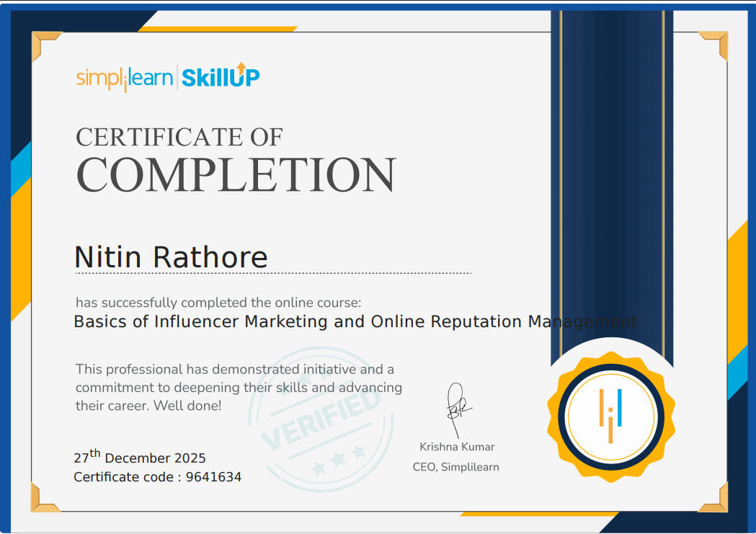This screenshot has height=534, width=756.
Task: Click the Krishna Kumar name text
Action: [x=457, y=447]
